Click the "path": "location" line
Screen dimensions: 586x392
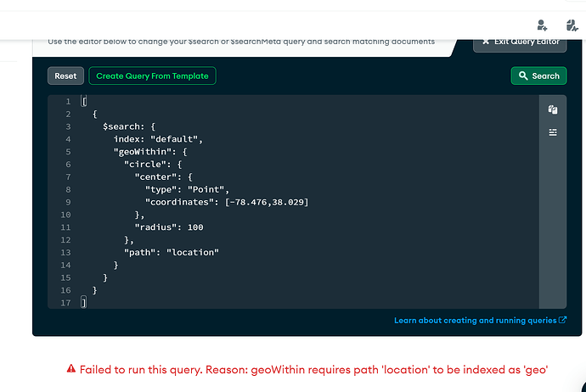tap(172, 253)
